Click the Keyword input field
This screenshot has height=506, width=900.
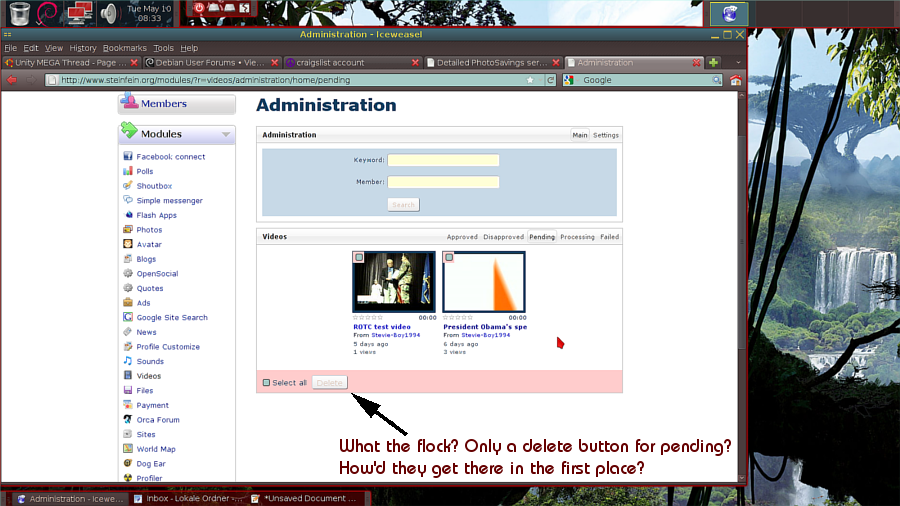click(x=443, y=160)
